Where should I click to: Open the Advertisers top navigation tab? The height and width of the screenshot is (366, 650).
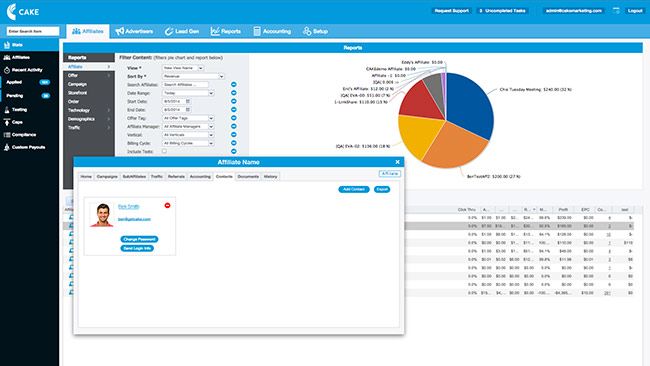[x=134, y=31]
